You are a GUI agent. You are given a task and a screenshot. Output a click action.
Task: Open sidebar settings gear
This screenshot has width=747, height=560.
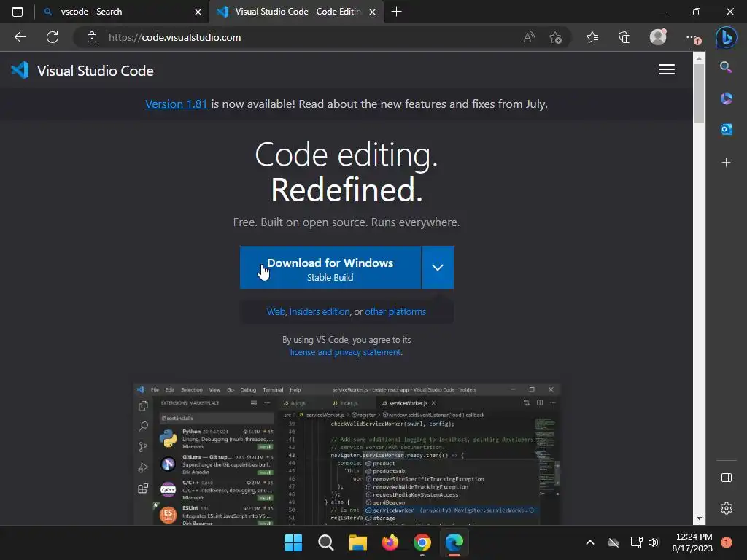[x=726, y=508]
